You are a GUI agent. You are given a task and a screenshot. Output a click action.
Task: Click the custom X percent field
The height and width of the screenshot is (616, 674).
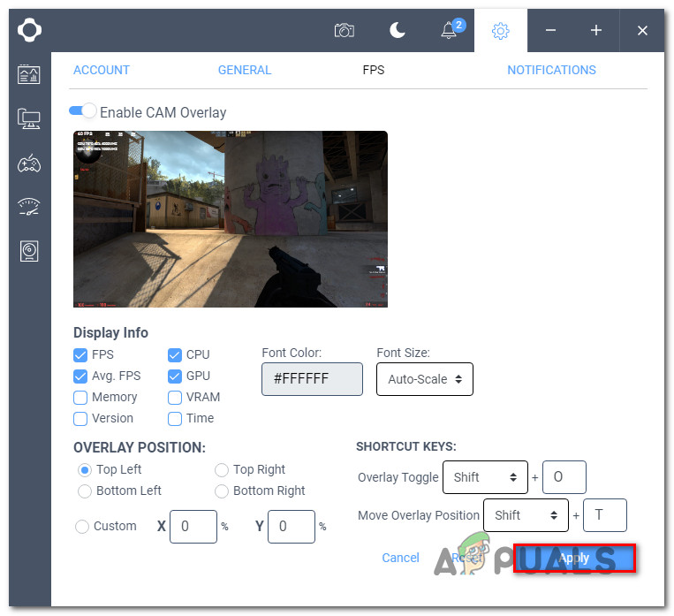pyautogui.click(x=193, y=527)
